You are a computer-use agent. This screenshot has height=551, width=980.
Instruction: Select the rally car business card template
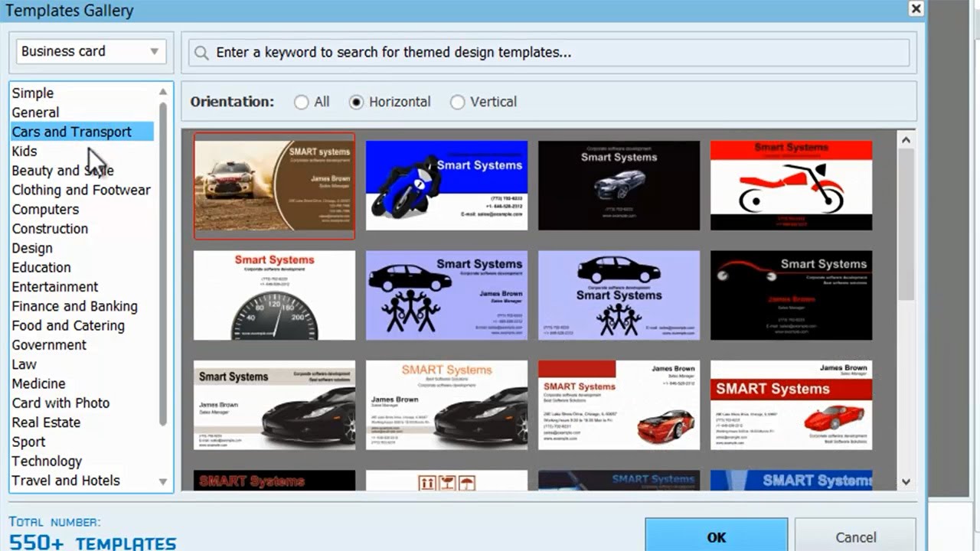pyautogui.click(x=274, y=186)
